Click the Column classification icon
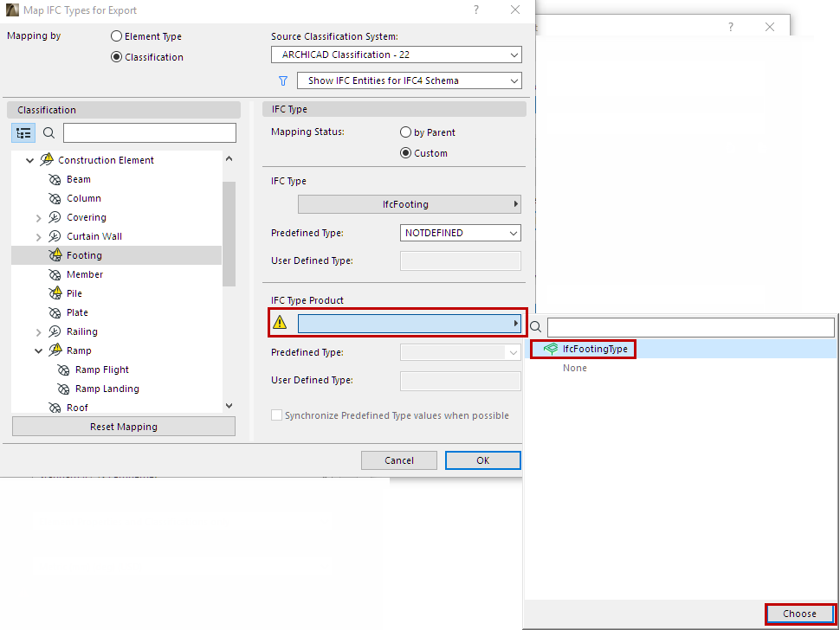840x630 pixels. [55, 198]
